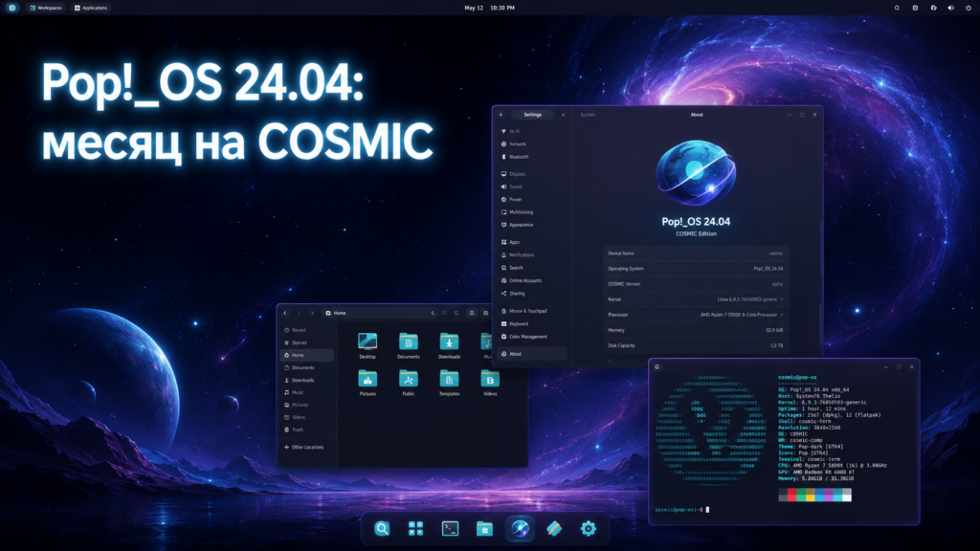Select Starred in the Files sidebar

coord(306,342)
